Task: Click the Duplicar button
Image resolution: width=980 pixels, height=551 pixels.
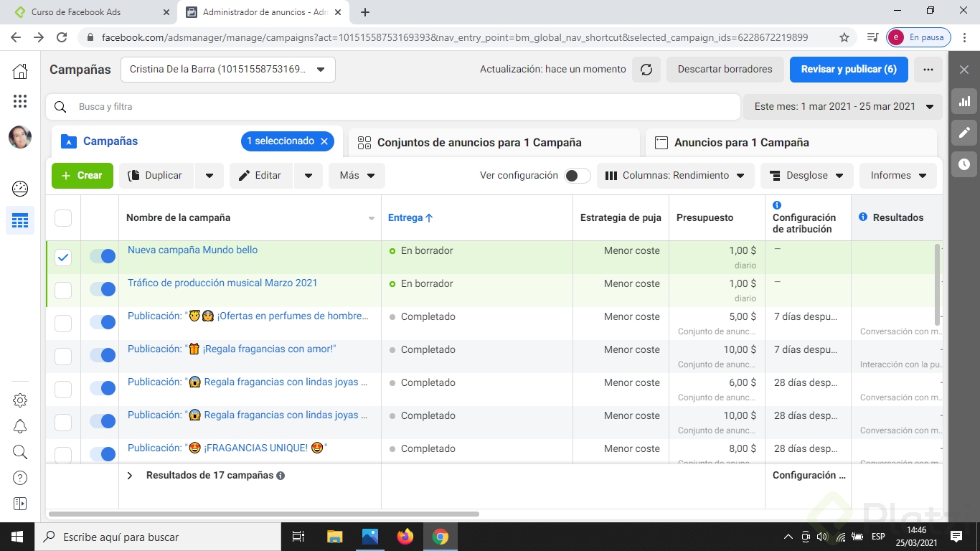Action: point(156,176)
